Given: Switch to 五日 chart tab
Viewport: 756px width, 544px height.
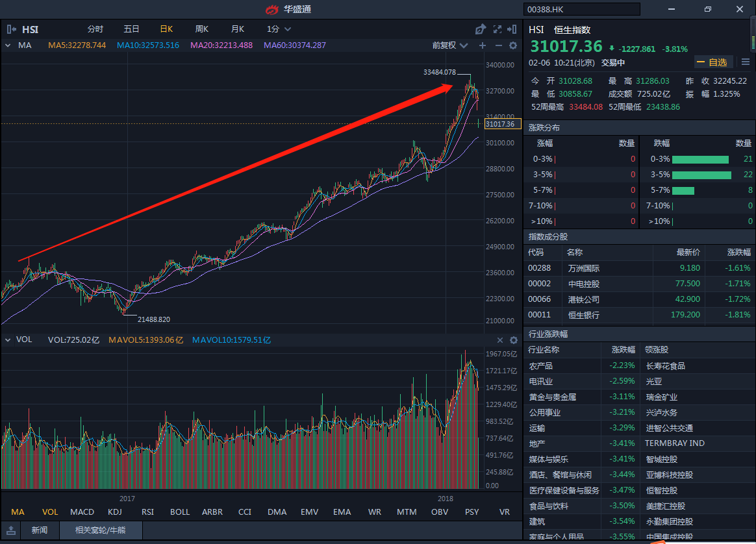Looking at the screenshot, I should click(131, 29).
